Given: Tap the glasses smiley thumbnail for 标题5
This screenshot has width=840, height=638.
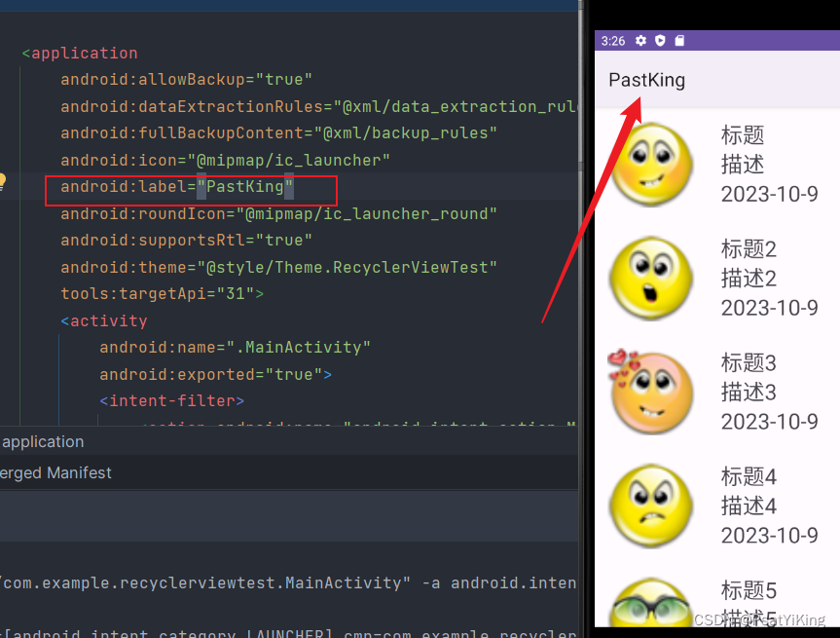Looking at the screenshot, I should (x=652, y=602).
